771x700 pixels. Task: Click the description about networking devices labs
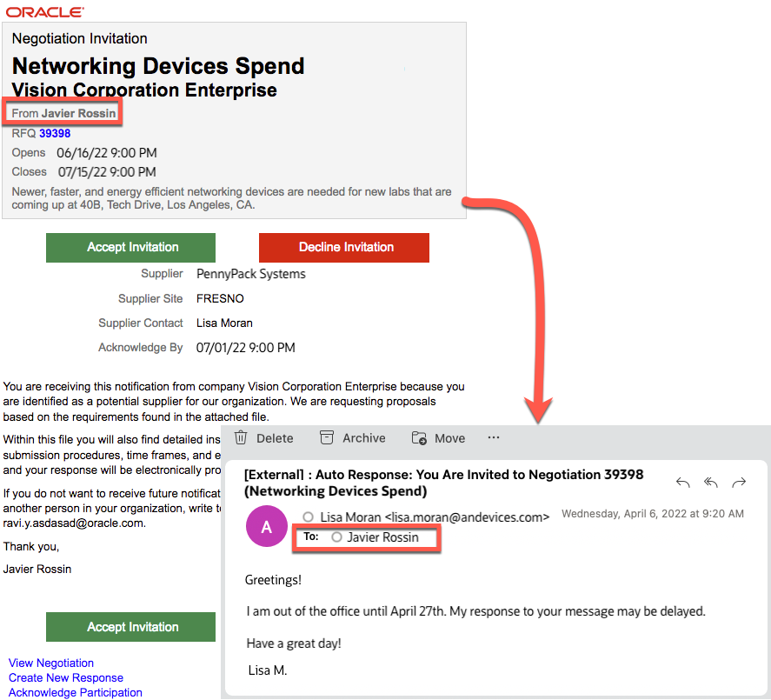[231, 198]
